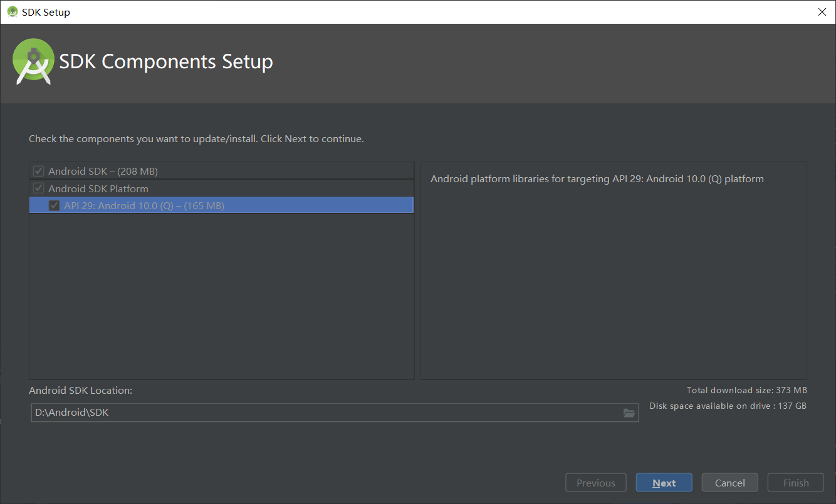This screenshot has height=504, width=836.
Task: Click the disabled Previous button
Action: click(595, 482)
